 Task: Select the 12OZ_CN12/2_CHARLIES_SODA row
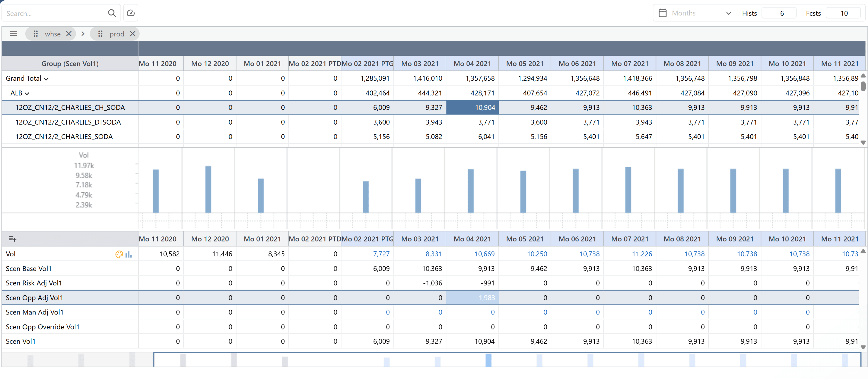64,136
